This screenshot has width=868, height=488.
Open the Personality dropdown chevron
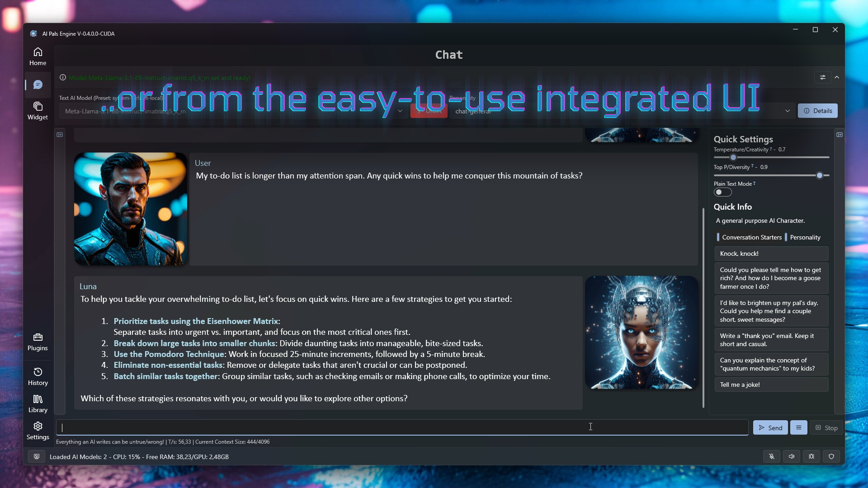click(788, 111)
